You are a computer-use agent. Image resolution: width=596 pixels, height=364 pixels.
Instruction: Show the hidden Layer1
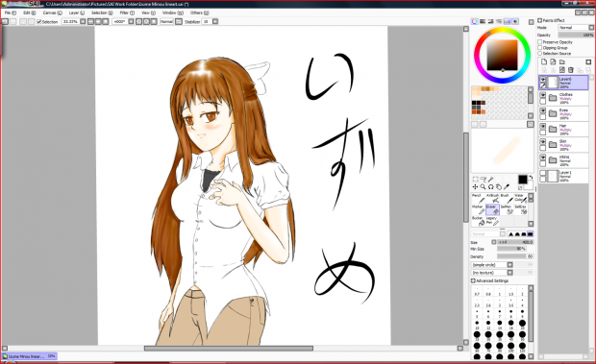[x=543, y=173]
